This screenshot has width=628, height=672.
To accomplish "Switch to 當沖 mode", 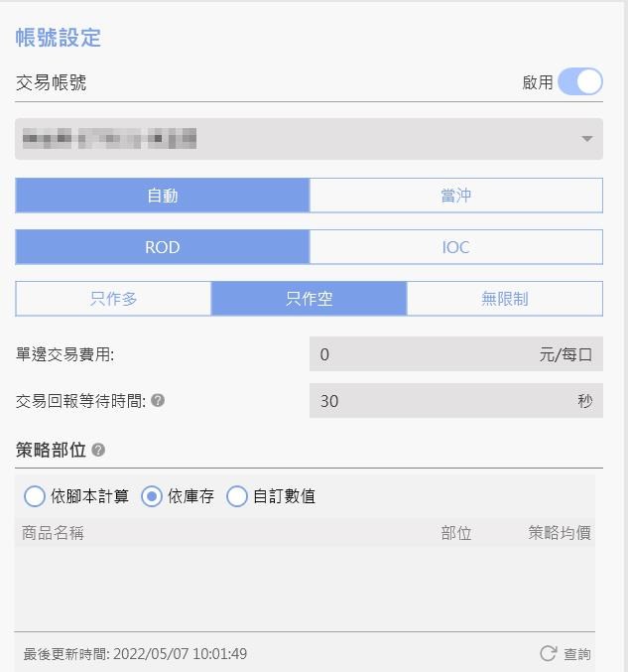I will tap(455, 196).
